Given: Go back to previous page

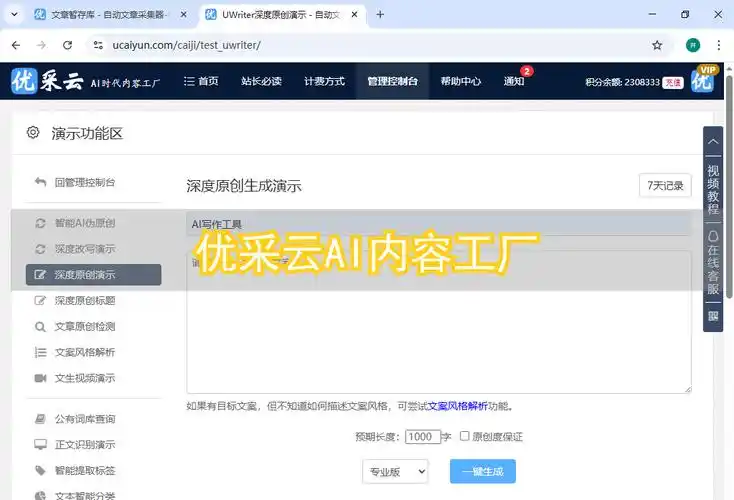Looking at the screenshot, I should 16,45.
